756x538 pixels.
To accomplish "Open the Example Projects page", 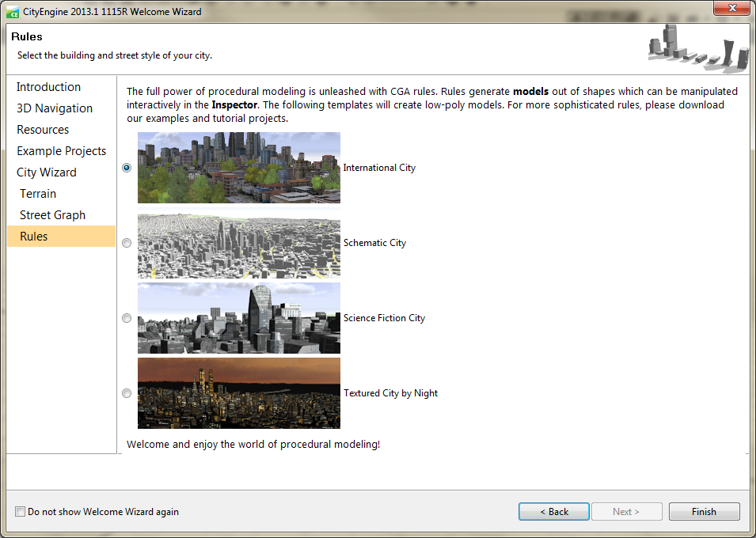I will pos(61,151).
